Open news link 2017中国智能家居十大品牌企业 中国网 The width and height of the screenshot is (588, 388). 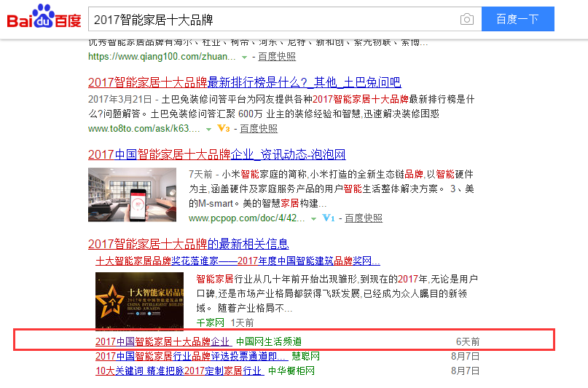[x=163, y=341]
